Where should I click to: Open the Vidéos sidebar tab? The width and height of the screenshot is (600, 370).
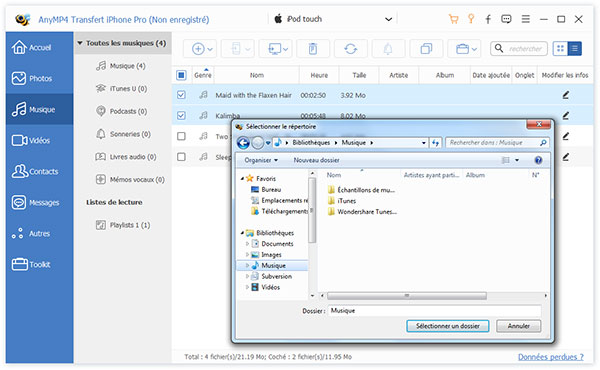point(39,140)
